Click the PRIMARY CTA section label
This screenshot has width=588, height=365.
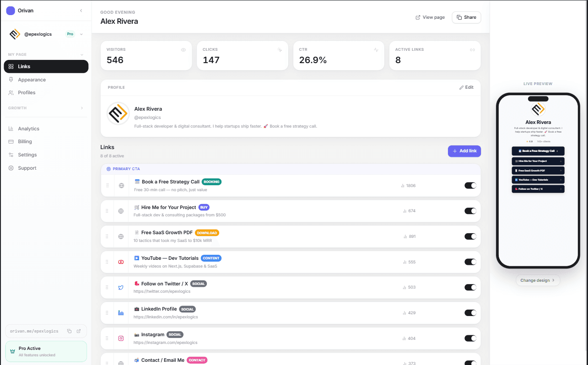(126, 169)
